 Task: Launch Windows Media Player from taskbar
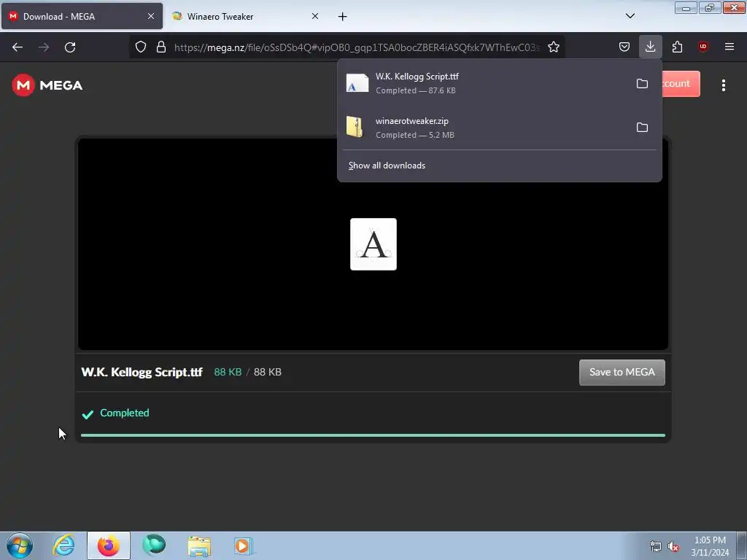244,546
